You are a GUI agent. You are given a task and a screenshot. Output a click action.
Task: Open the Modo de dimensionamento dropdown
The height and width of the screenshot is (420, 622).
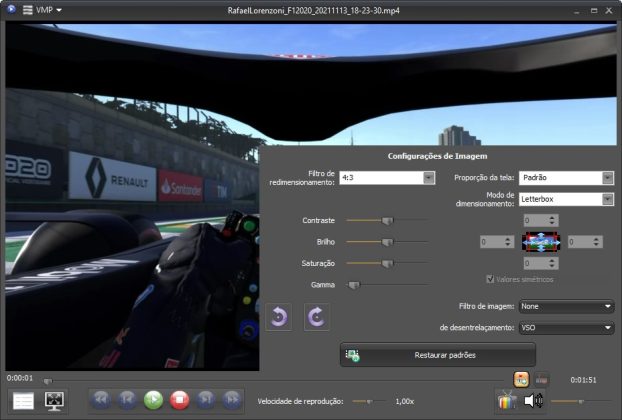click(x=607, y=199)
